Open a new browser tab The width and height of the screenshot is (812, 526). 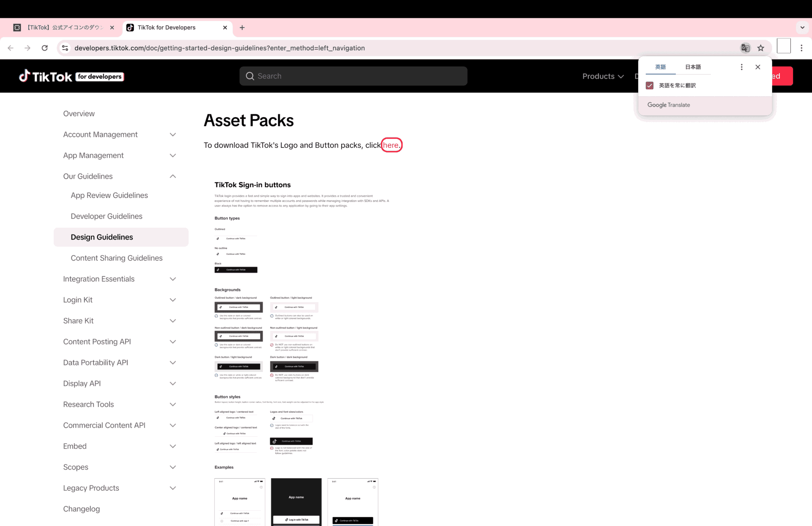pos(242,28)
